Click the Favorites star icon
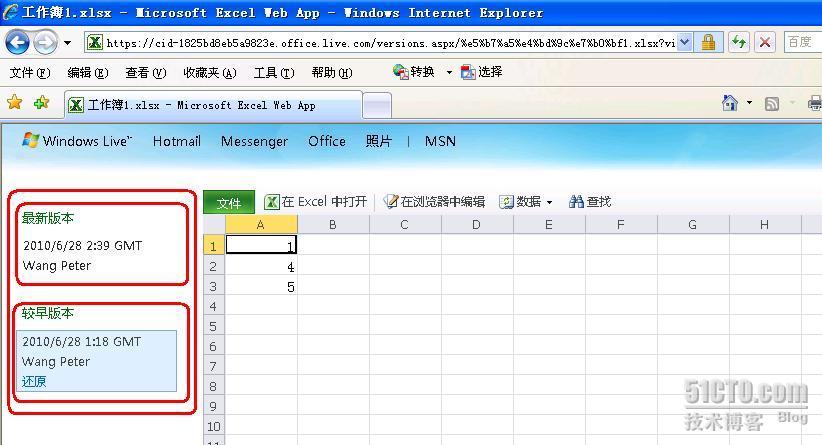This screenshot has height=445, width=822. 15,103
